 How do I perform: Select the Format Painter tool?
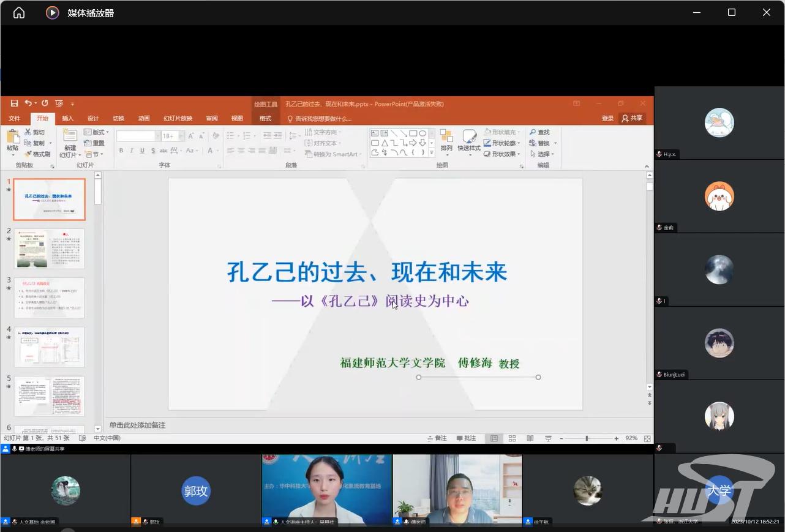[38, 154]
